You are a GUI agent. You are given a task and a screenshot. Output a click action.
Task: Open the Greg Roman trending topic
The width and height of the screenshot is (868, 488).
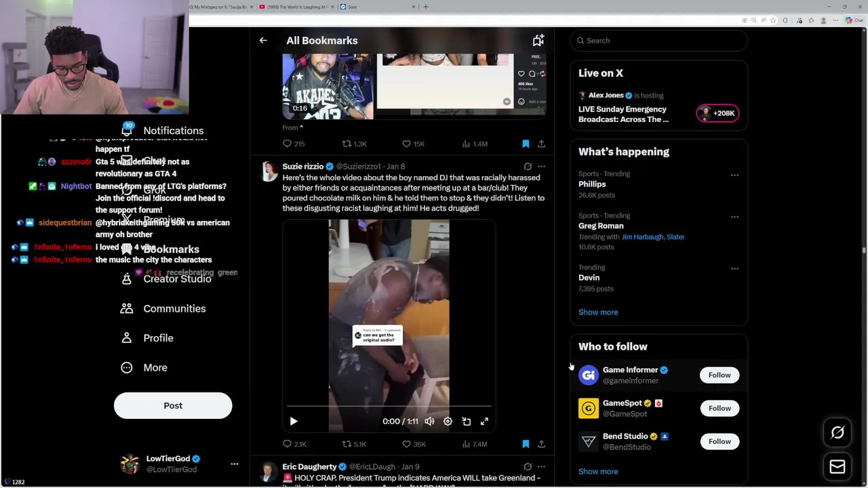coord(601,226)
